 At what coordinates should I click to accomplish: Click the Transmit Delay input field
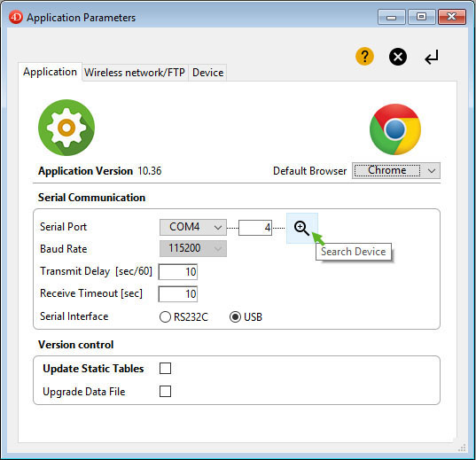click(x=178, y=272)
